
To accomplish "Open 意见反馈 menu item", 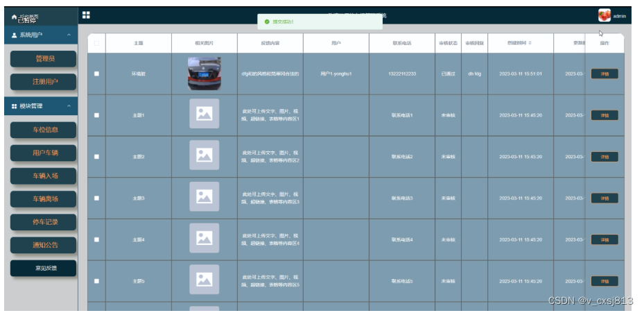I will [x=43, y=268].
